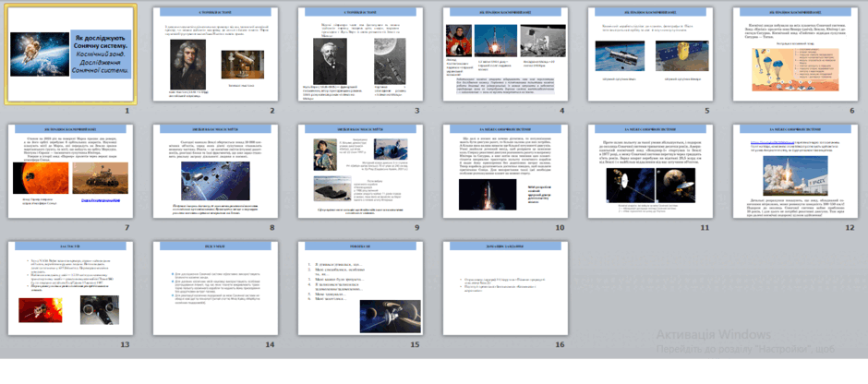Screen dimensions: 868x384
Task: Select slide 9 with three small photos
Action: (x=360, y=171)
